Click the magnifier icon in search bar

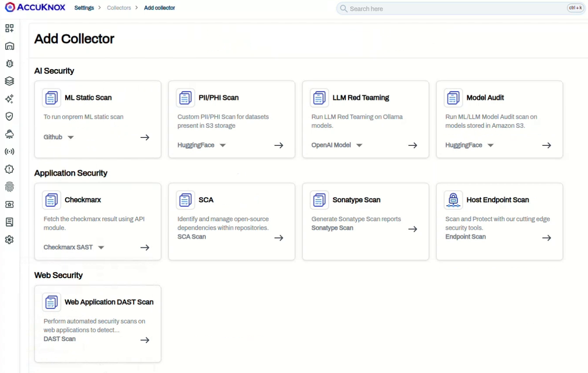tap(344, 9)
